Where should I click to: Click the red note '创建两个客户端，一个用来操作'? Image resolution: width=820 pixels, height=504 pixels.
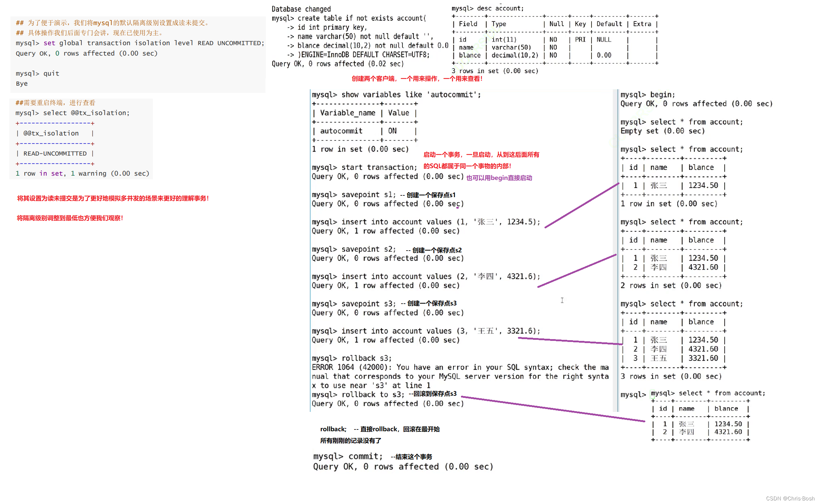coord(417,79)
